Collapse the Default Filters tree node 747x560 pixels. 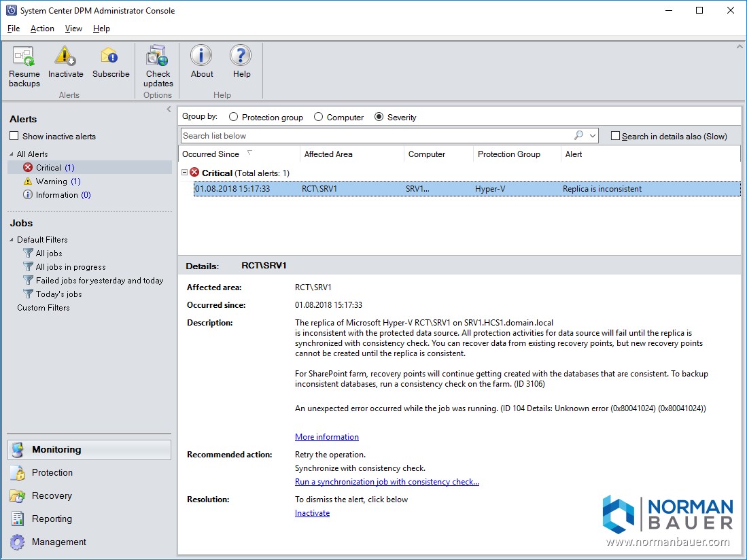pyautogui.click(x=12, y=239)
